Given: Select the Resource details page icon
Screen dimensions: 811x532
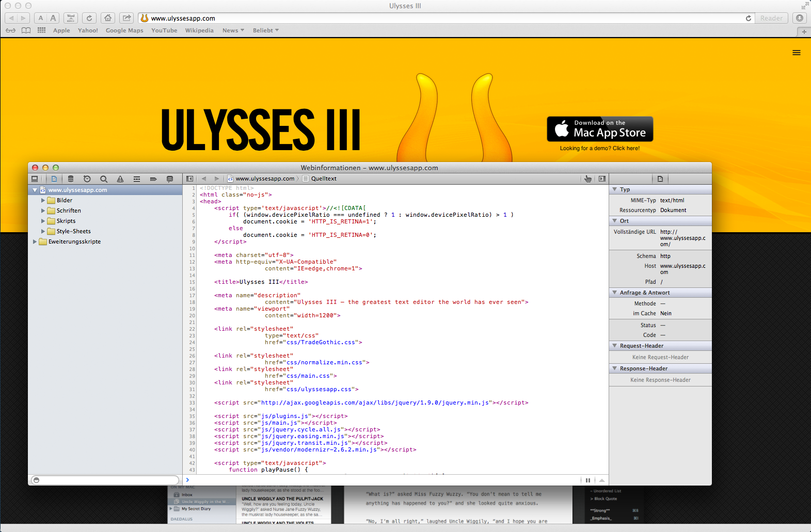Looking at the screenshot, I should tap(660, 179).
